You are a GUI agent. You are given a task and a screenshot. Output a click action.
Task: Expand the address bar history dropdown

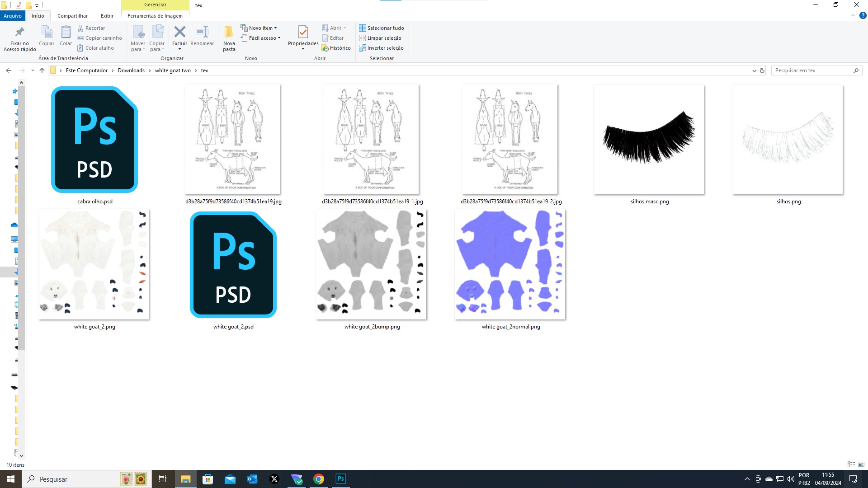click(754, 70)
